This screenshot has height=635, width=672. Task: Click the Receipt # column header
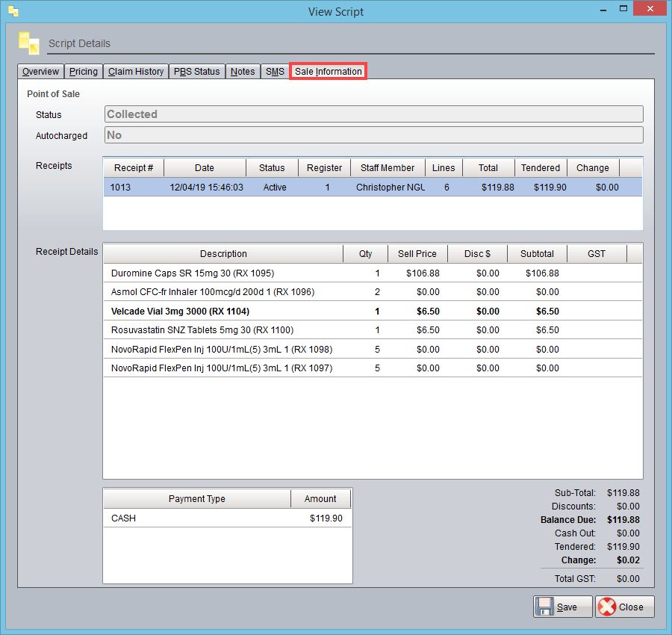click(x=132, y=167)
